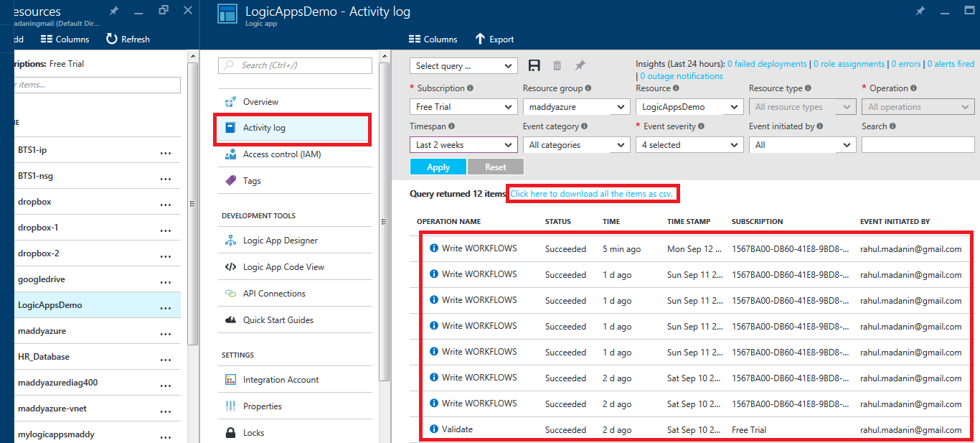Click the Search (Ctrl+/) menu box
The image size is (980, 443).
[x=295, y=65]
